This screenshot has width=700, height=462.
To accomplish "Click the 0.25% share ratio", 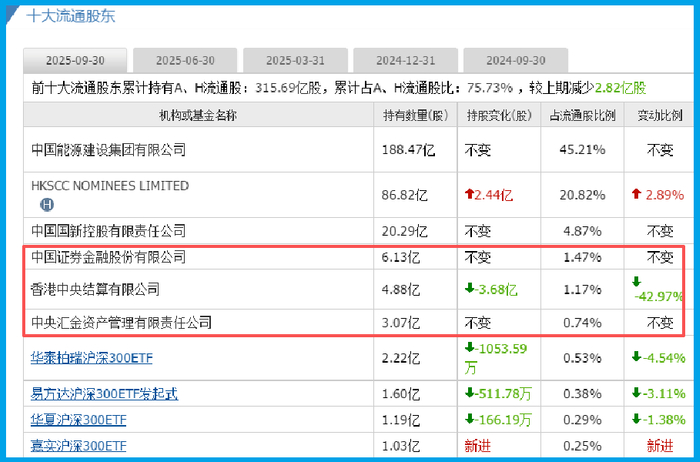I will point(582,445).
